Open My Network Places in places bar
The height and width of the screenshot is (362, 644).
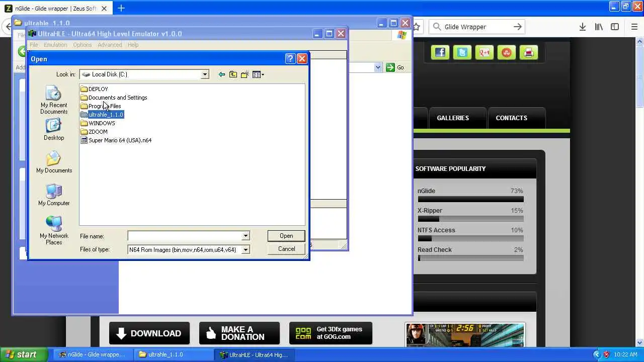54,231
